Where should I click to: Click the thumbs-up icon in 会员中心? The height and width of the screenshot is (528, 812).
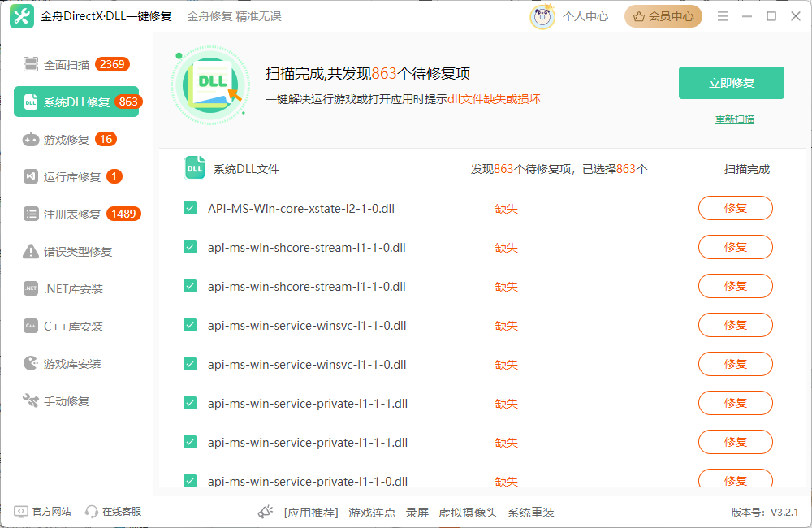[x=639, y=16]
